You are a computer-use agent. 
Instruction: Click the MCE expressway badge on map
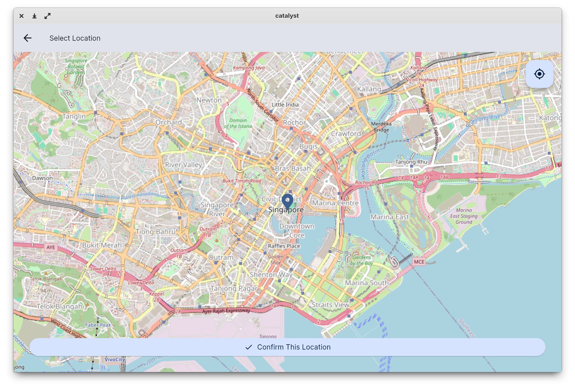click(x=419, y=262)
